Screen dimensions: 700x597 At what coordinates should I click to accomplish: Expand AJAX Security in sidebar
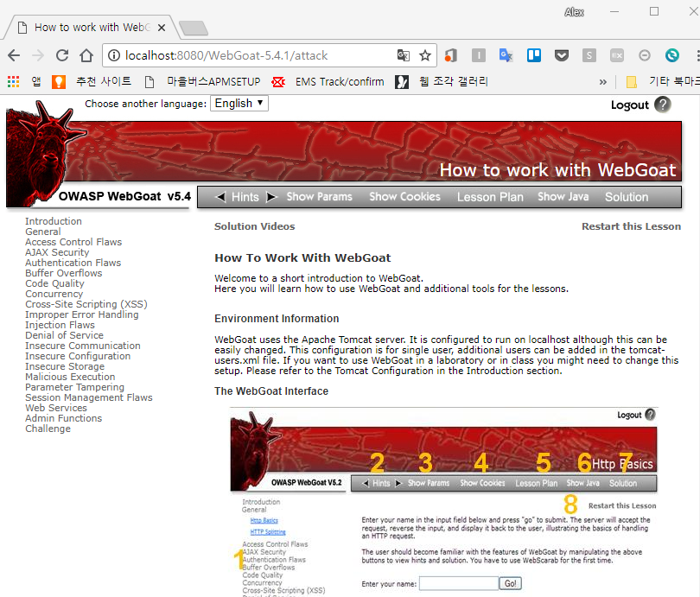coord(57,252)
